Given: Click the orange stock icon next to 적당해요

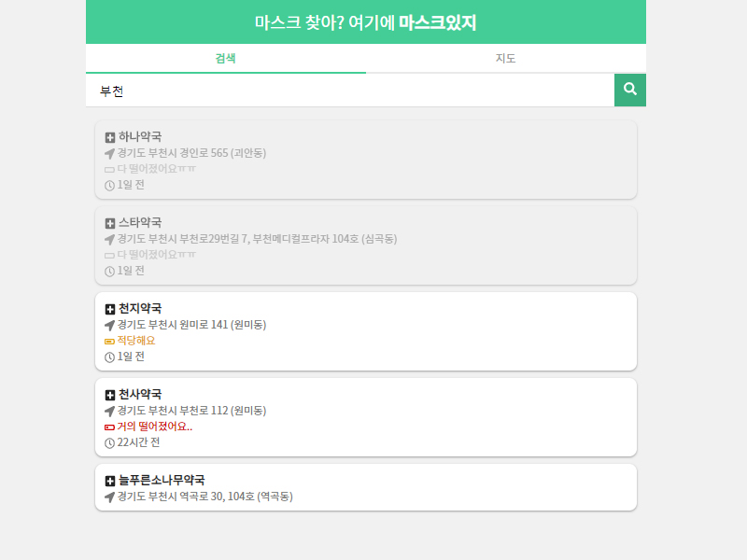Looking at the screenshot, I should coord(109,342).
